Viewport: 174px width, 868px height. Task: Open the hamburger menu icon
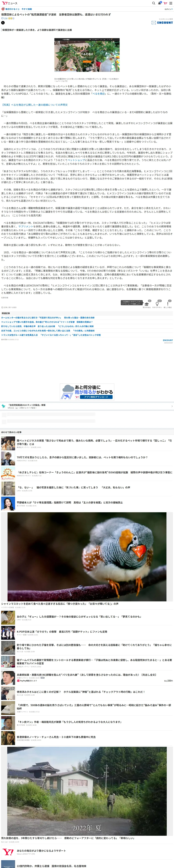[x=171, y=3]
